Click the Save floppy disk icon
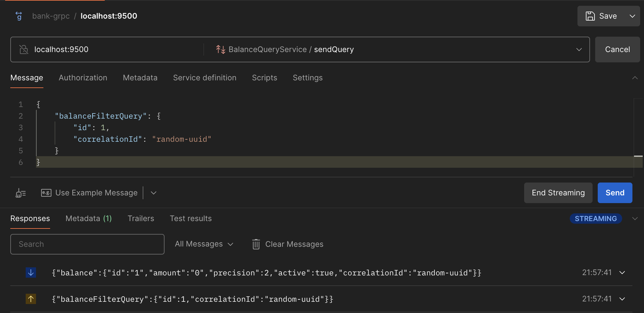 pos(590,16)
